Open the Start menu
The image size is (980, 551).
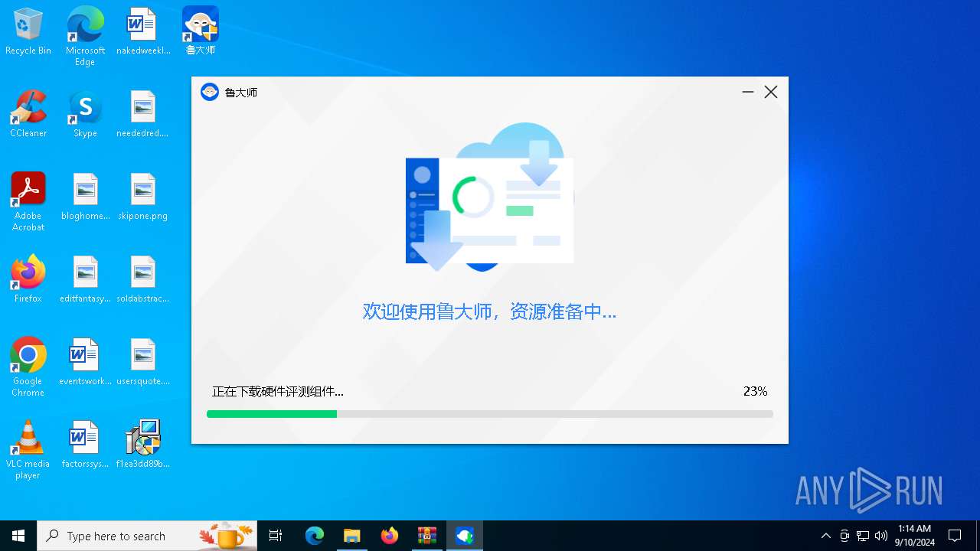[18, 536]
